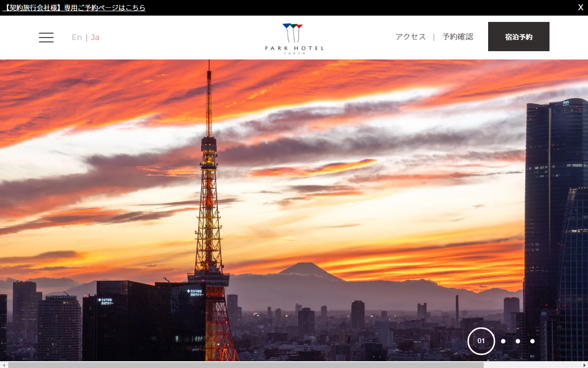Dismiss the top banner using the X icon
588x368 pixels.
pos(580,7)
